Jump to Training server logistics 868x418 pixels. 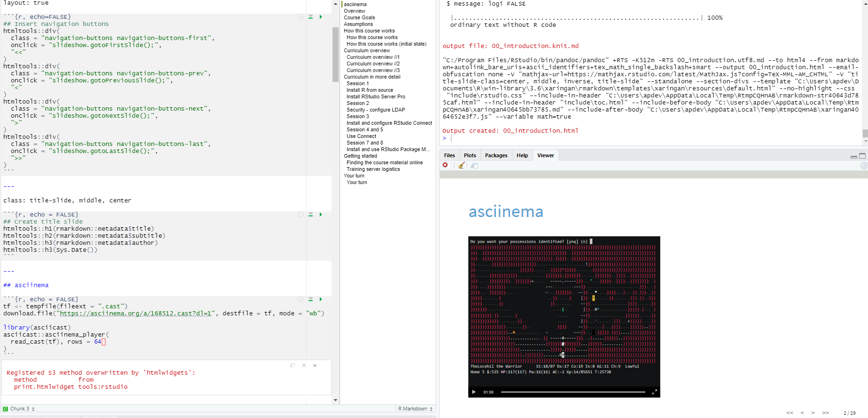(373, 169)
